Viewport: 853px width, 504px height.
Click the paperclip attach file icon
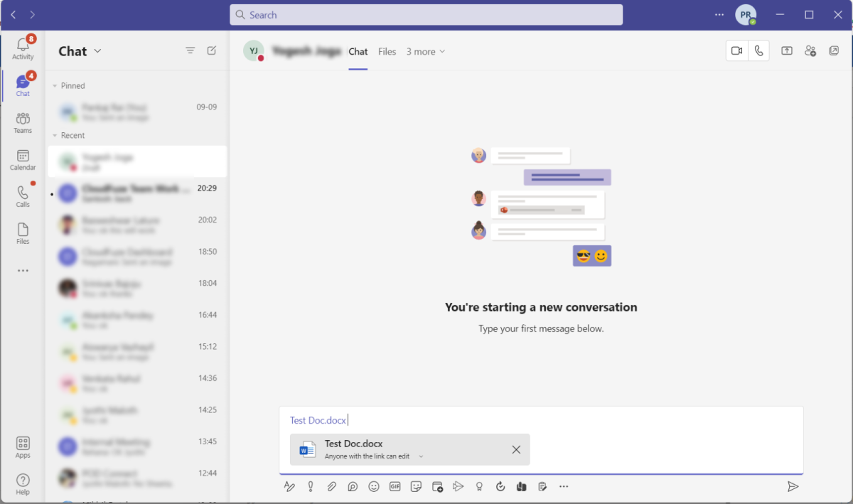[x=331, y=486]
